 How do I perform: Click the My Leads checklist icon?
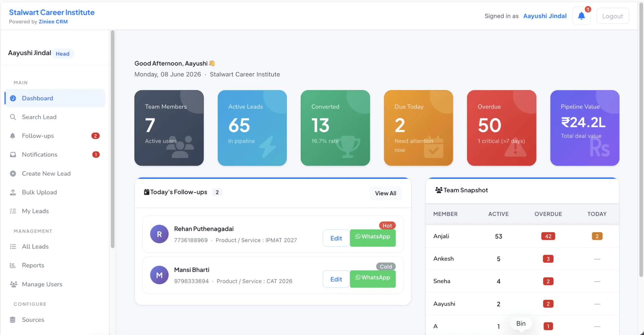point(13,211)
